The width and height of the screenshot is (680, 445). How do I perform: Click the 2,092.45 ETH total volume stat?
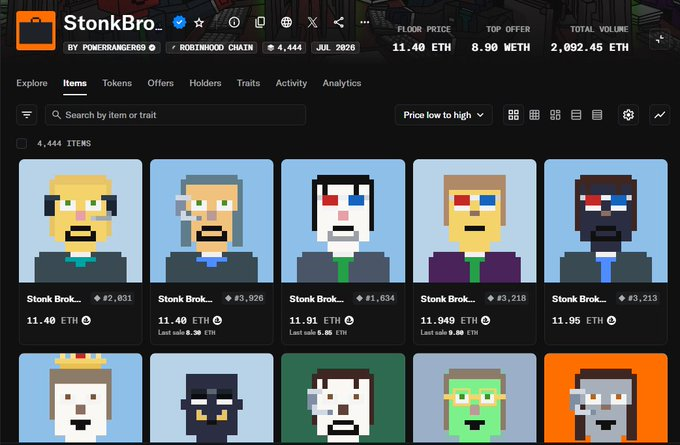click(589, 47)
